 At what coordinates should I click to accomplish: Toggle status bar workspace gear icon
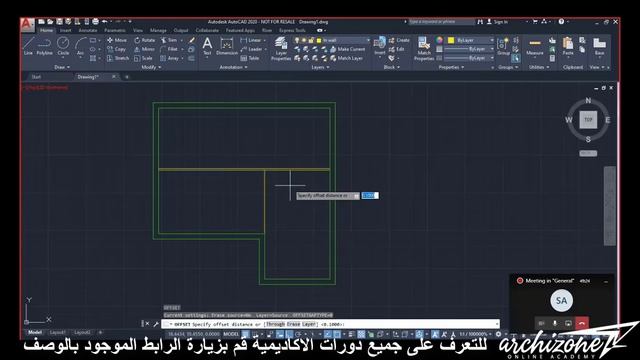click(498, 334)
